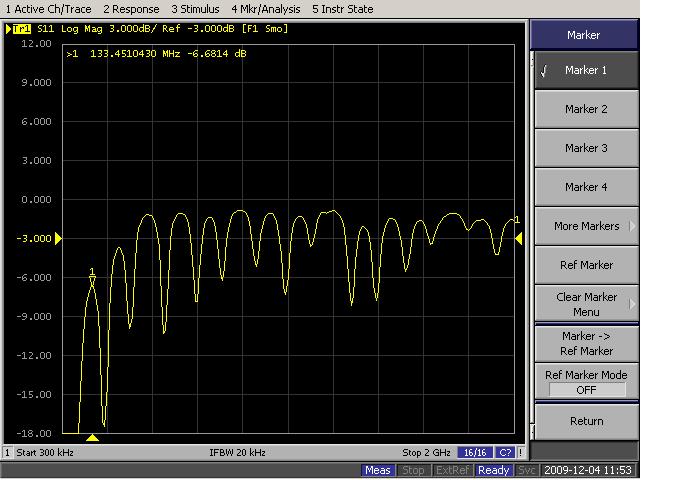Open the 5 Instr State menu
This screenshot has width=685, height=480.
342,9
